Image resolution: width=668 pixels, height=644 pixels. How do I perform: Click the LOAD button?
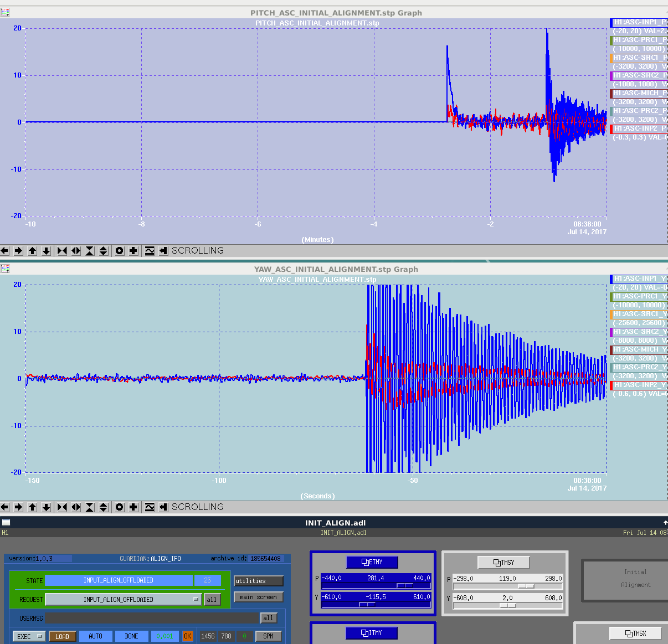coord(63,636)
